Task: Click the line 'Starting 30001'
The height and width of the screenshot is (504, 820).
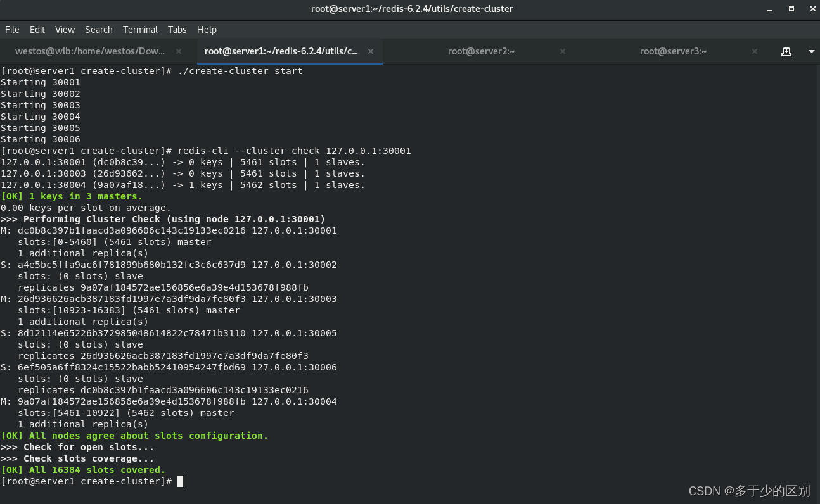Action: 41,82
